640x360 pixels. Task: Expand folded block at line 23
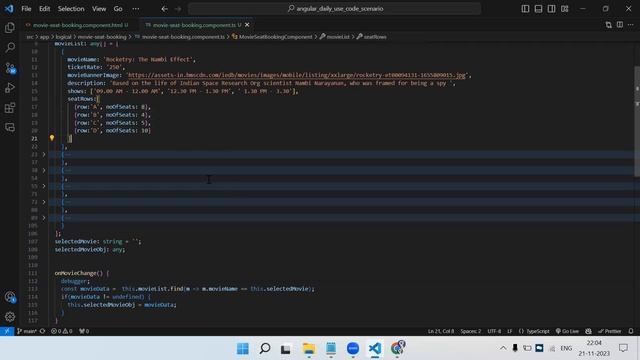pyautogui.click(x=44, y=154)
